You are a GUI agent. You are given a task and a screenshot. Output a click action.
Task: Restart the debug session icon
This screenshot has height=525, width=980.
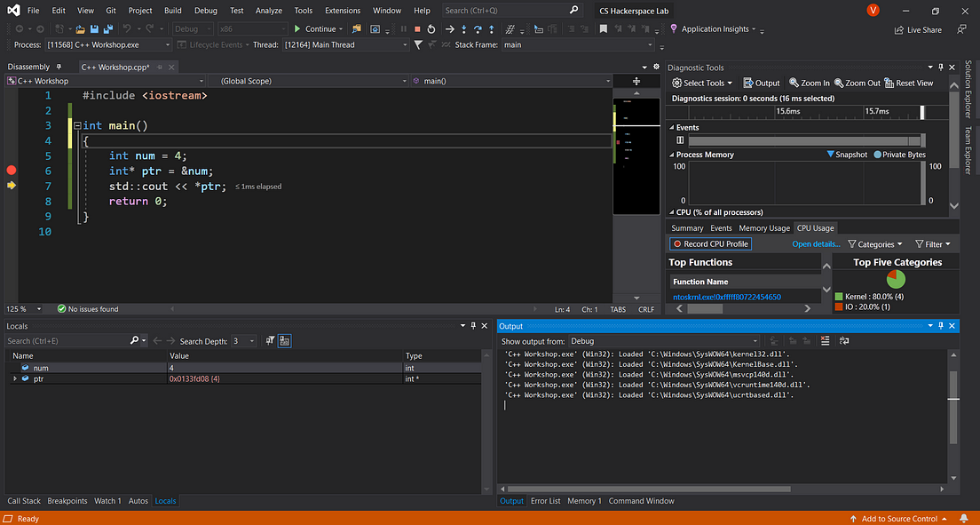(x=431, y=28)
